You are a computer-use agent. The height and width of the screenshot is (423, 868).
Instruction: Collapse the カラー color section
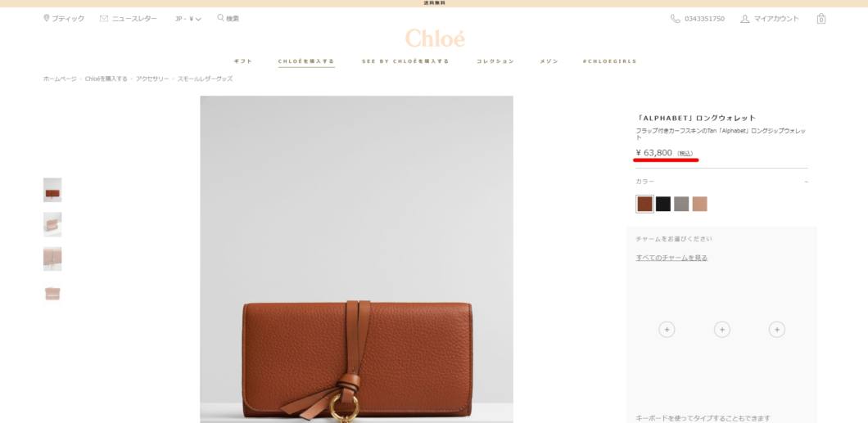pyautogui.click(x=806, y=182)
